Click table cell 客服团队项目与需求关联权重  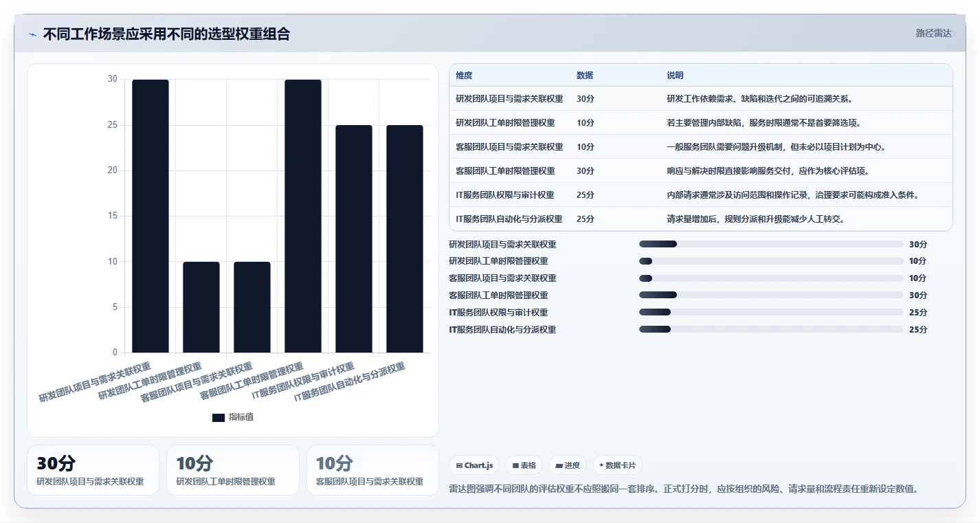point(509,147)
